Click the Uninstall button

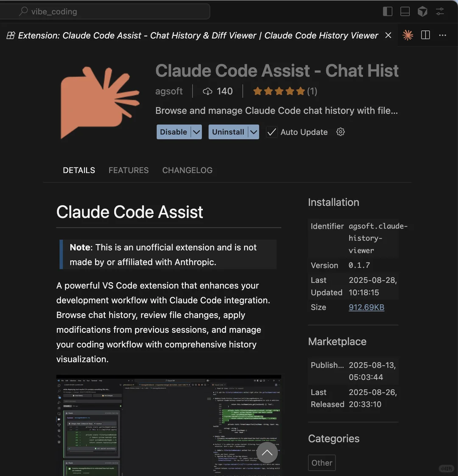pyautogui.click(x=228, y=132)
